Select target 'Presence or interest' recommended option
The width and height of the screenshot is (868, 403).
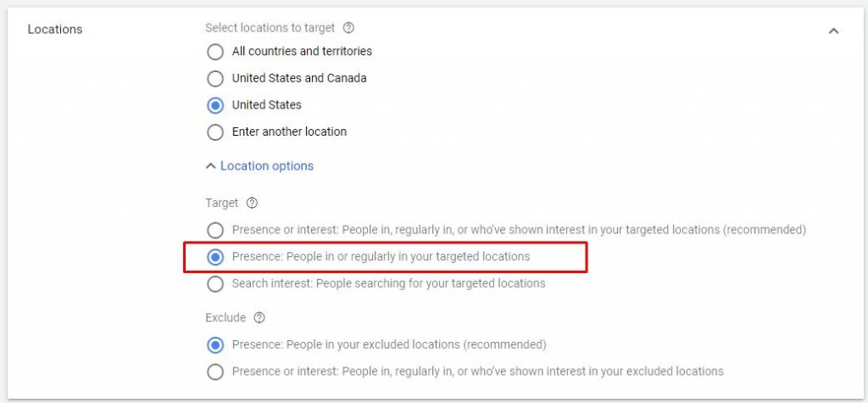(215, 230)
